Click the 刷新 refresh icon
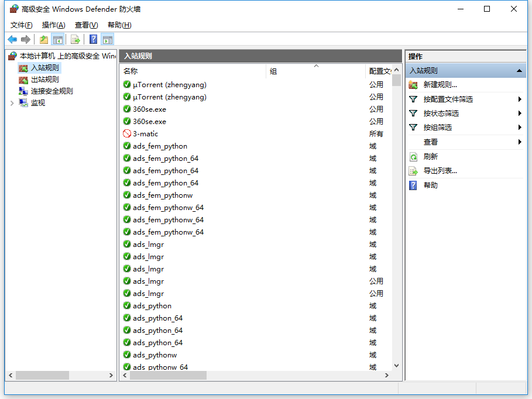The image size is (532, 399). (413, 157)
